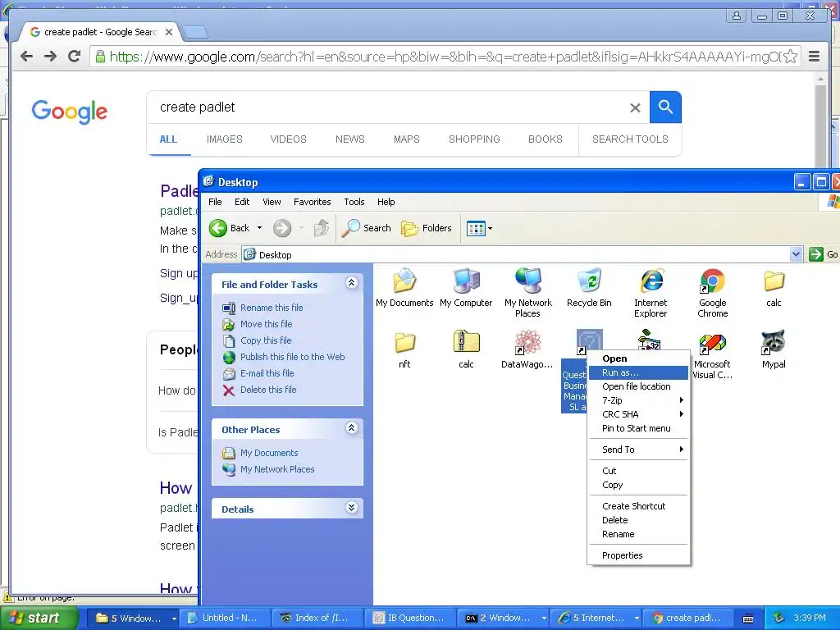Open the calc zip archive icon
840x630 pixels.
click(466, 349)
